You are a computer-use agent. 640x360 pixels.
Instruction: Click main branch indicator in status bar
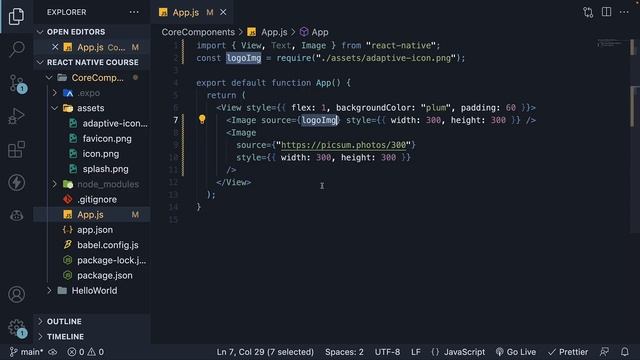pyautogui.click(x=27, y=352)
